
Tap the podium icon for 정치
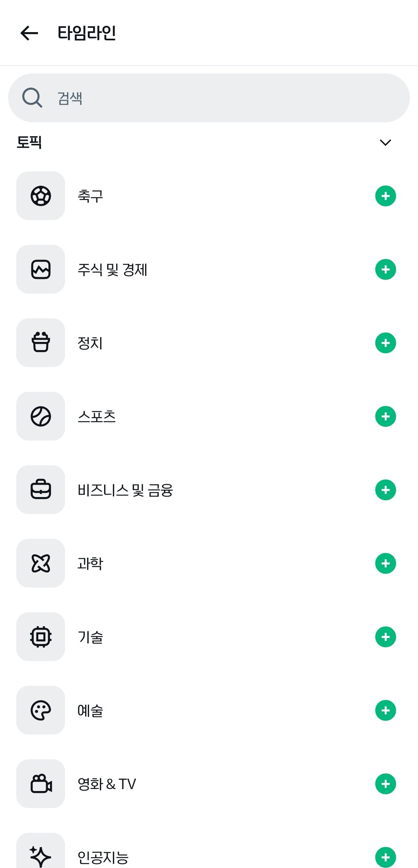(x=41, y=343)
